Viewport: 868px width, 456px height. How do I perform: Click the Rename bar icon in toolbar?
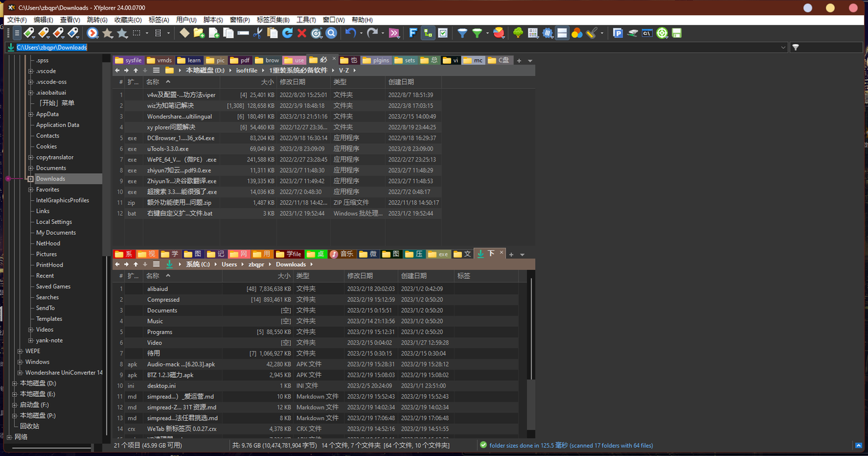point(243,33)
